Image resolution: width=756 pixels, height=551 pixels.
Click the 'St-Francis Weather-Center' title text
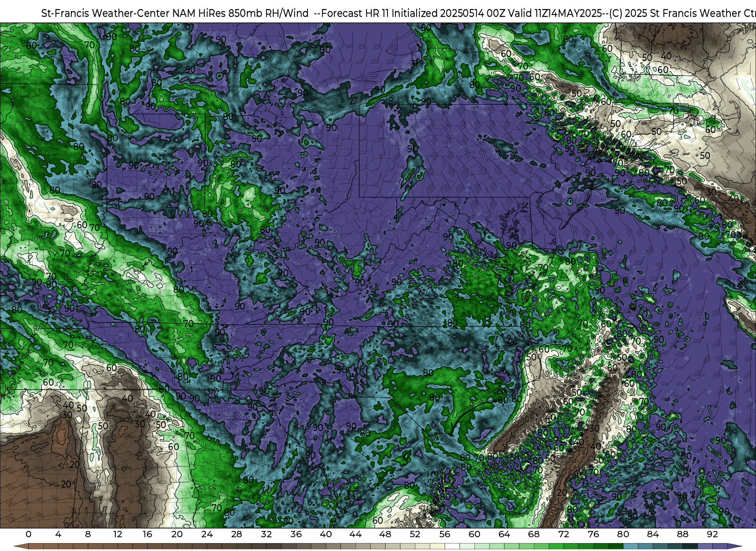pyautogui.click(x=106, y=13)
